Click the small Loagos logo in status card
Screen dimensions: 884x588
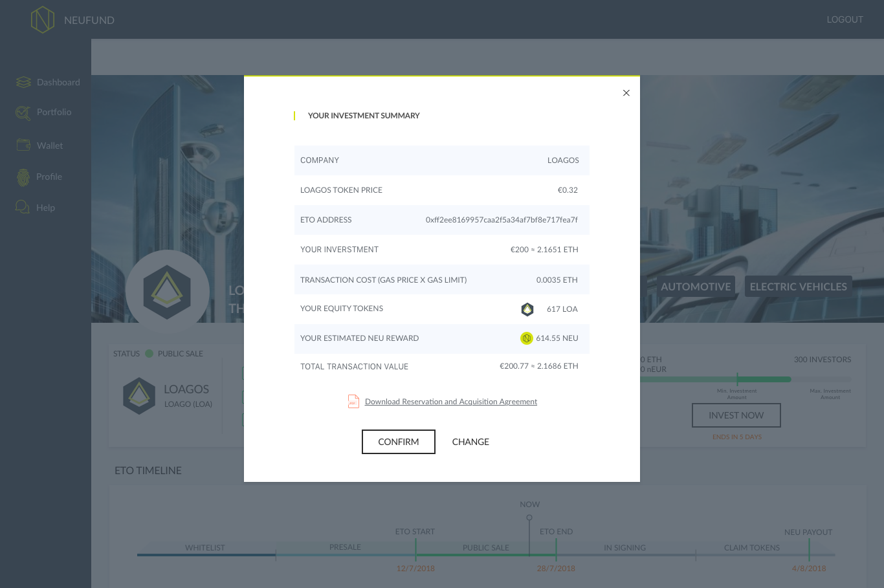pos(139,396)
